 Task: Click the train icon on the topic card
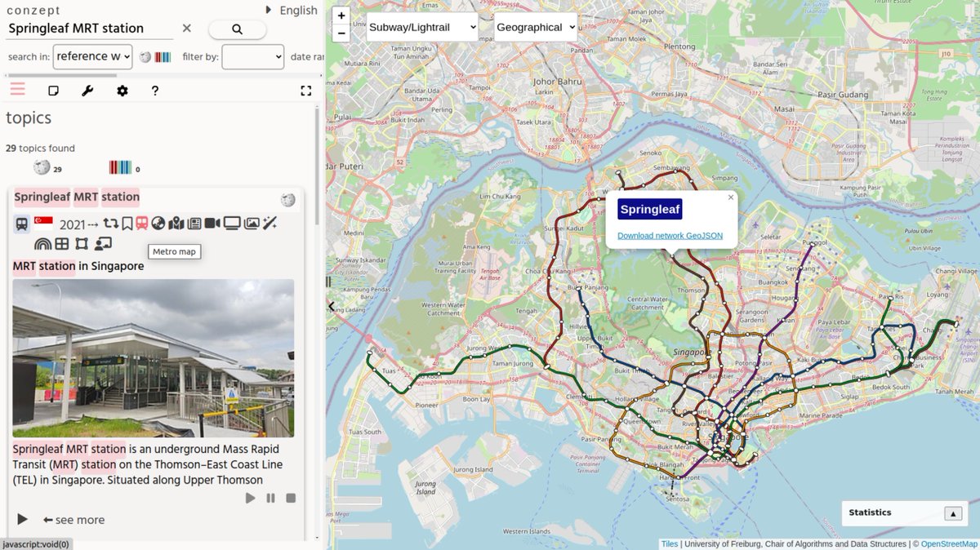pyautogui.click(x=22, y=224)
